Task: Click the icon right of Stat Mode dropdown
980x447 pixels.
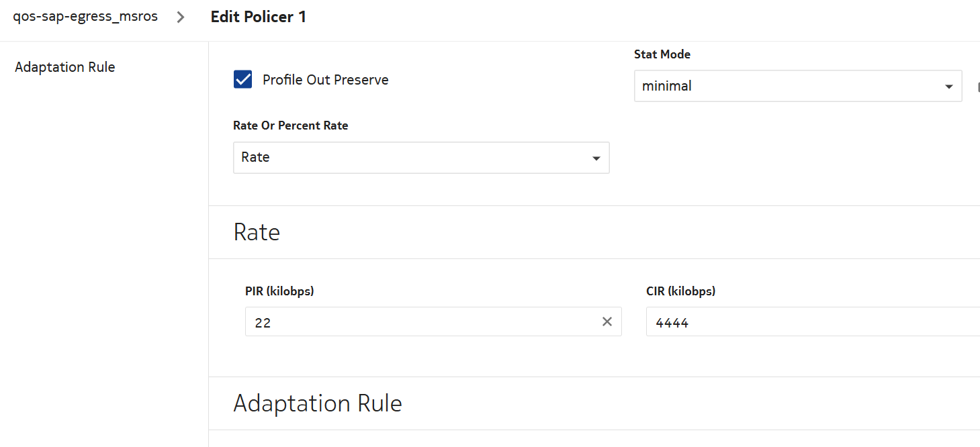Action: click(976, 87)
